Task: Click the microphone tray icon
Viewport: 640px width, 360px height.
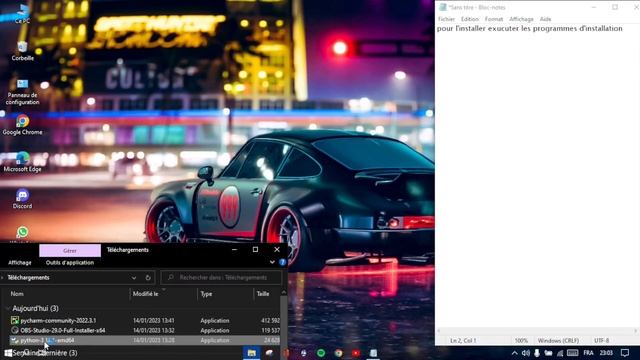Action: [537, 353]
